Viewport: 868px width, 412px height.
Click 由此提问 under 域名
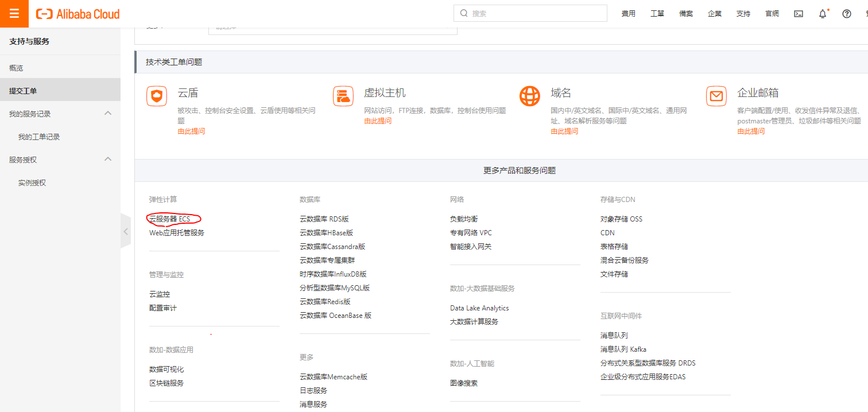[x=564, y=131]
